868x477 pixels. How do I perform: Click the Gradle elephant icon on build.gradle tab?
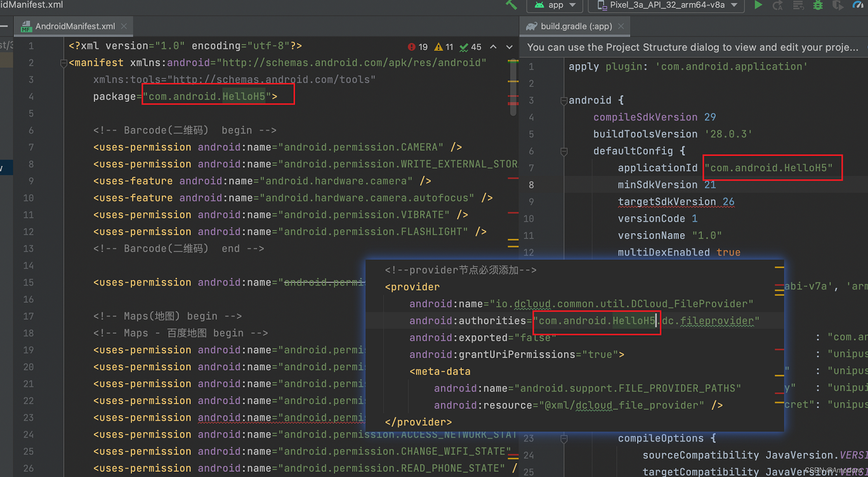(x=532, y=27)
